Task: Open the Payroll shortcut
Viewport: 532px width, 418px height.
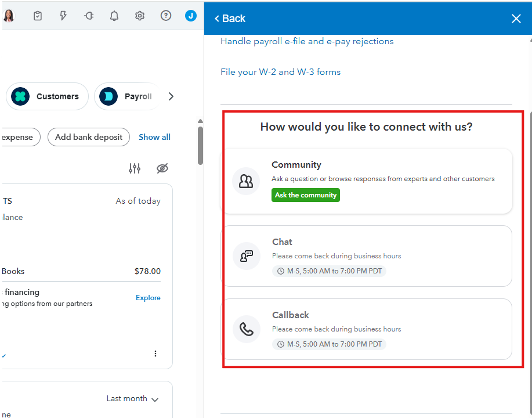Action: coord(127,96)
